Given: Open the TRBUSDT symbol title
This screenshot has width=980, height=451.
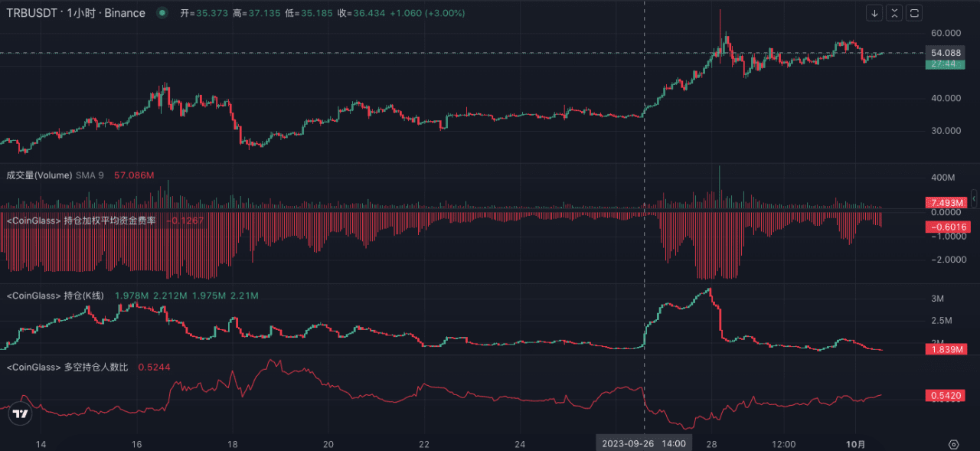Looking at the screenshot, I should tap(76, 13).
